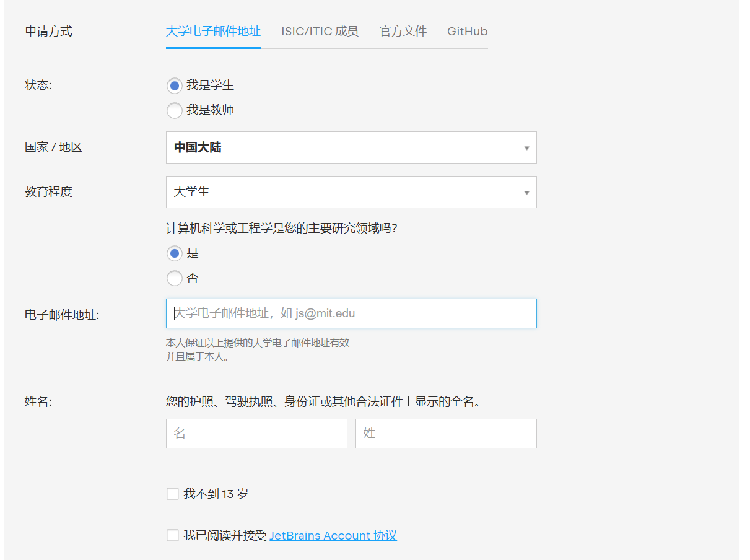Click the 名 first name input
750x560 pixels.
[256, 434]
